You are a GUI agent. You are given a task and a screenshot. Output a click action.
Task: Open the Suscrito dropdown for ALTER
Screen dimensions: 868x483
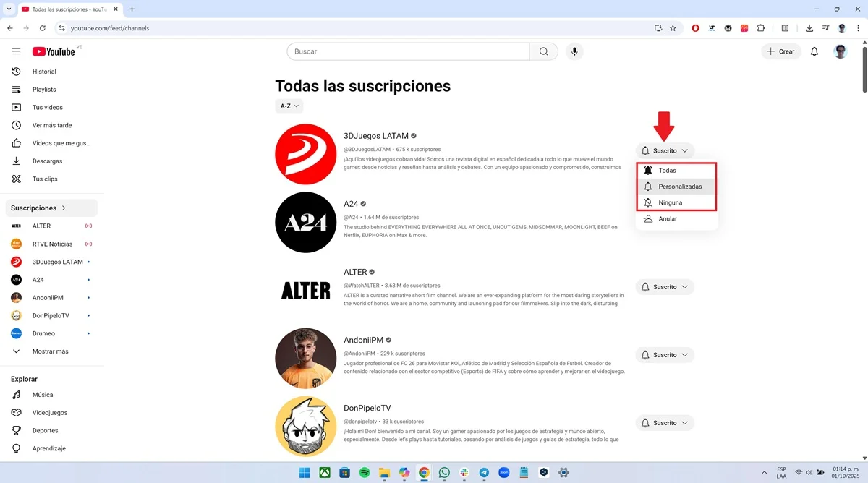pyautogui.click(x=665, y=287)
